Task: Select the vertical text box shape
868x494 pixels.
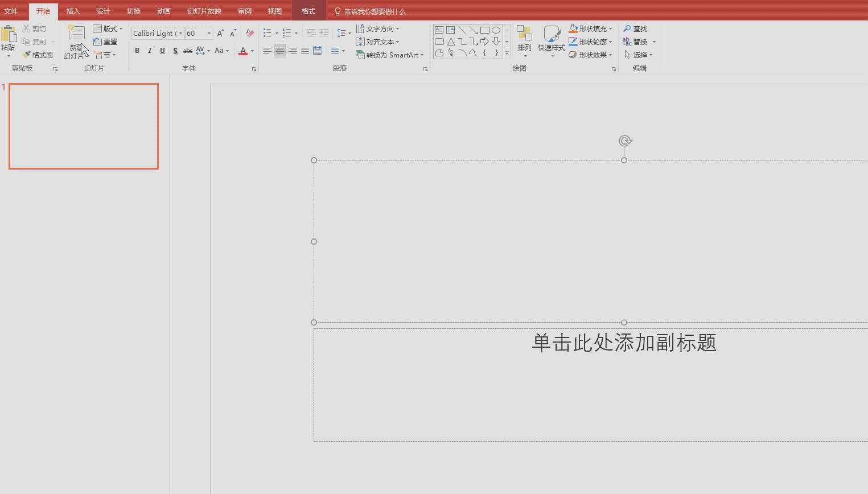Action: click(450, 30)
